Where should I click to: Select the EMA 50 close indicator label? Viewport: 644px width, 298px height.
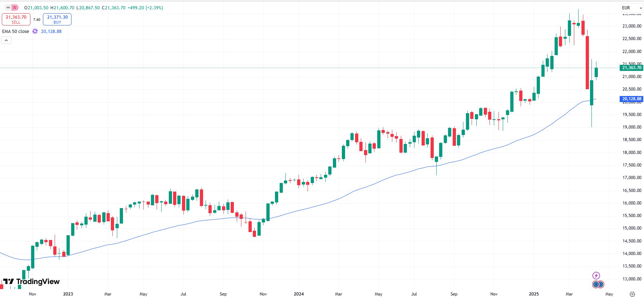16,32
